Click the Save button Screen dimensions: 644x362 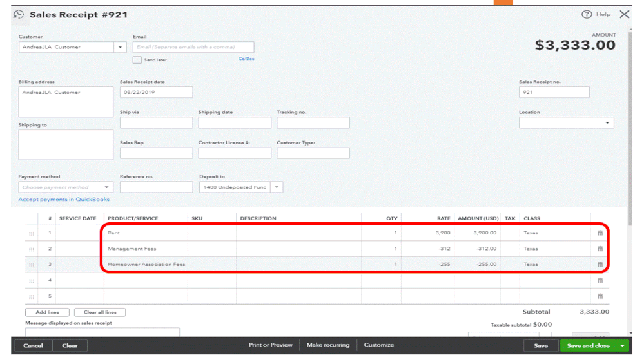(x=541, y=346)
